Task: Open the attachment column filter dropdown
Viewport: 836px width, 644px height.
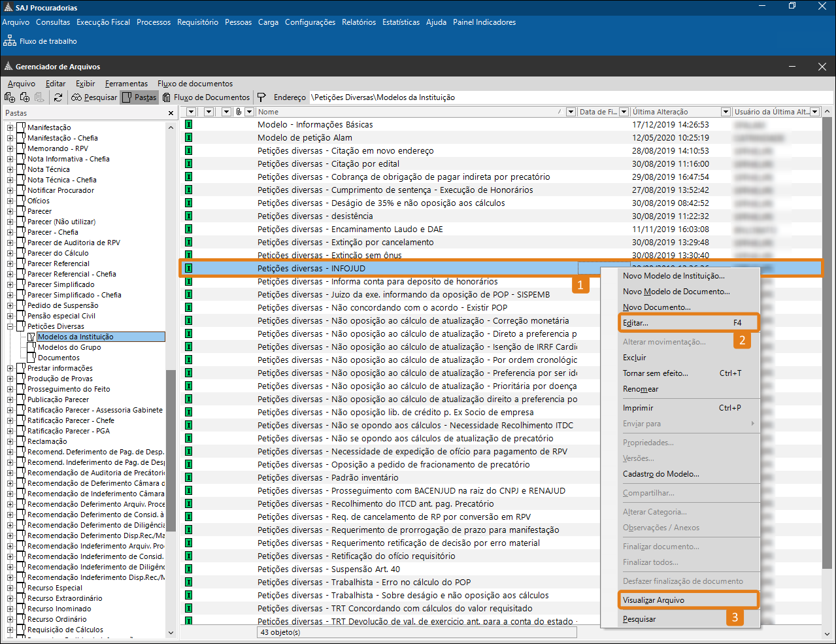Action: click(x=249, y=112)
